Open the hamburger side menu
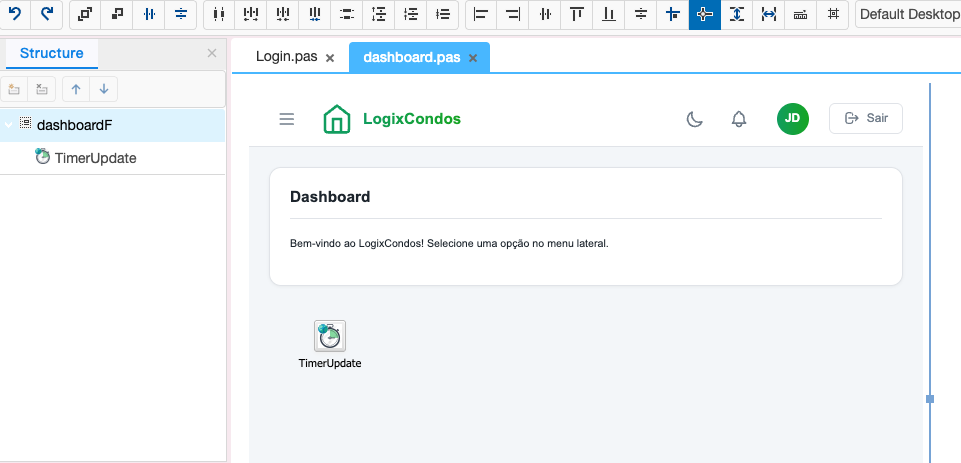Image resolution: width=961 pixels, height=463 pixels. [x=287, y=119]
